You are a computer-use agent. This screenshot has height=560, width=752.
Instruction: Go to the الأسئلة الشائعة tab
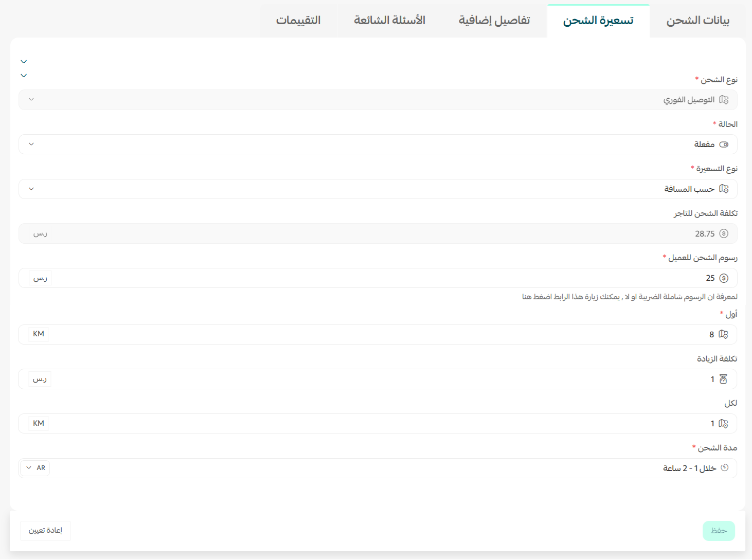389,21
